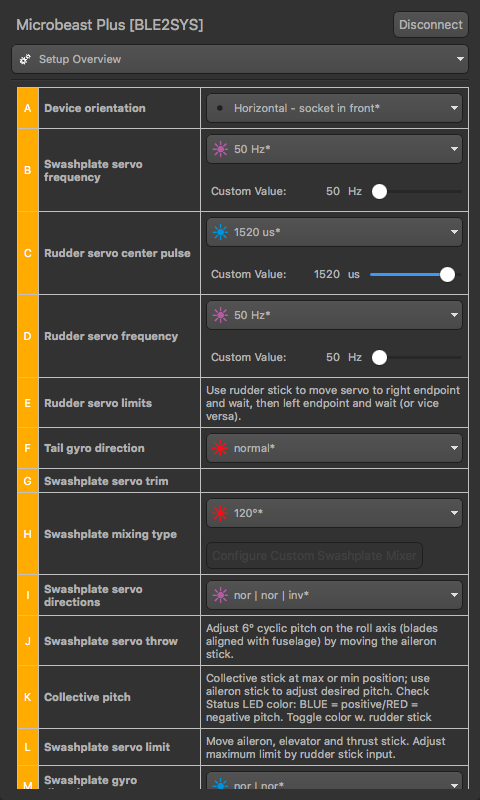Expand the Device orientation dropdown arrow

(x=454, y=108)
